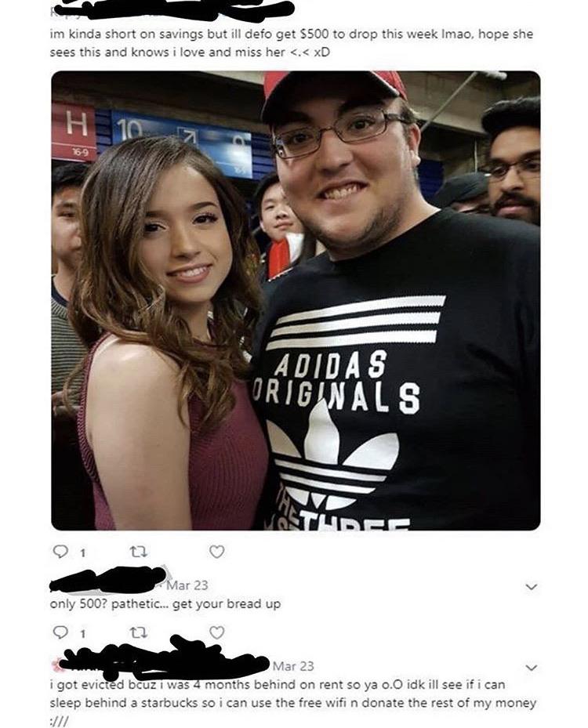The image size is (588, 728).
Task: Open the "only 500? pathetic" tweet text
Action: 165,604
